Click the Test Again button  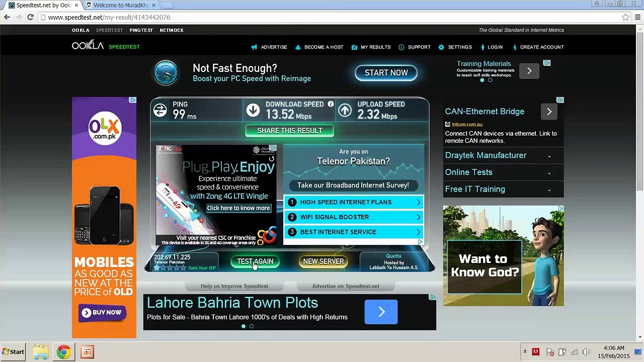coord(255,261)
